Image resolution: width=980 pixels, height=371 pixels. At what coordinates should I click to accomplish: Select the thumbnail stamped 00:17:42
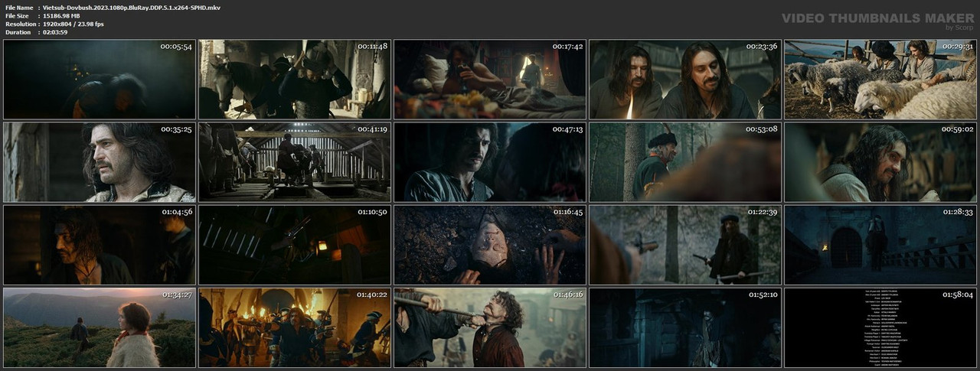[490, 80]
